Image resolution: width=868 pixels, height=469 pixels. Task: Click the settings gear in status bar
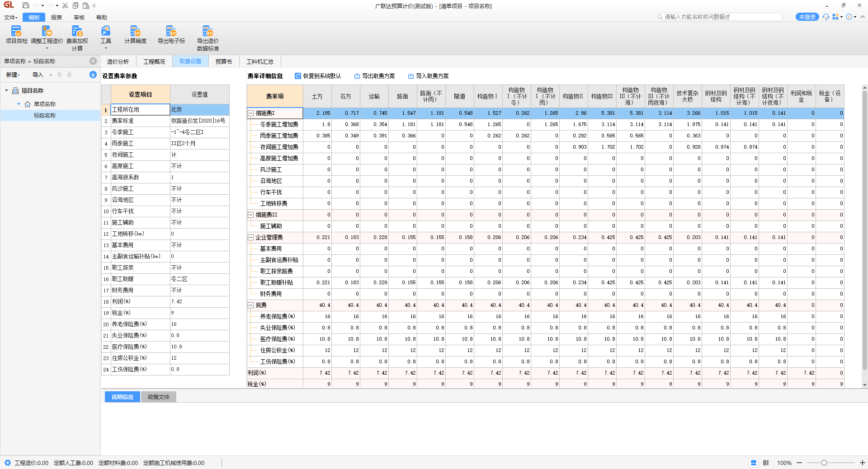pos(8,463)
